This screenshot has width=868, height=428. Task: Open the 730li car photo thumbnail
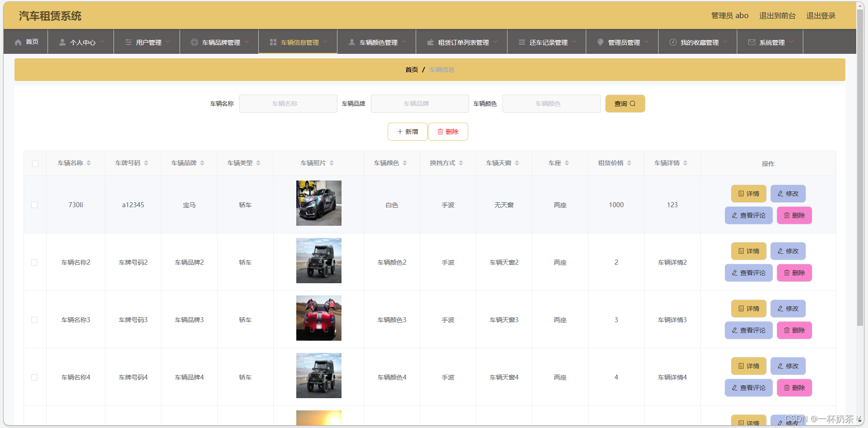(319, 203)
